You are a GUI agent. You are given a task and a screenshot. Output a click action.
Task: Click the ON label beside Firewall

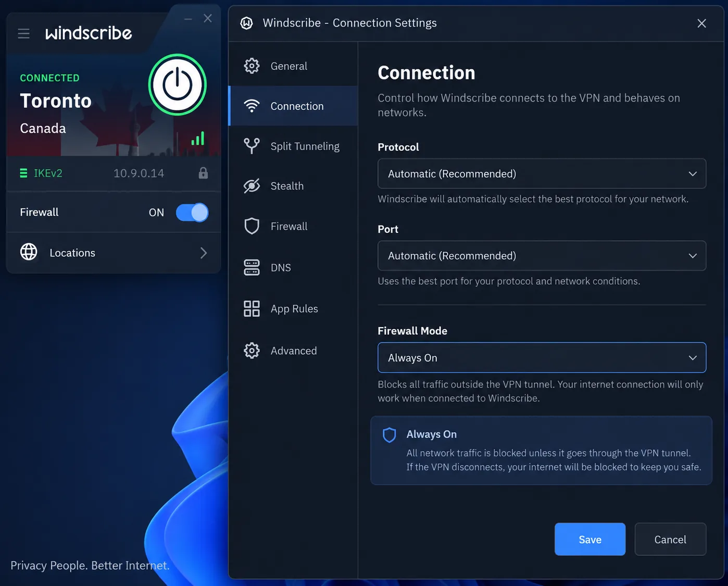coord(156,213)
